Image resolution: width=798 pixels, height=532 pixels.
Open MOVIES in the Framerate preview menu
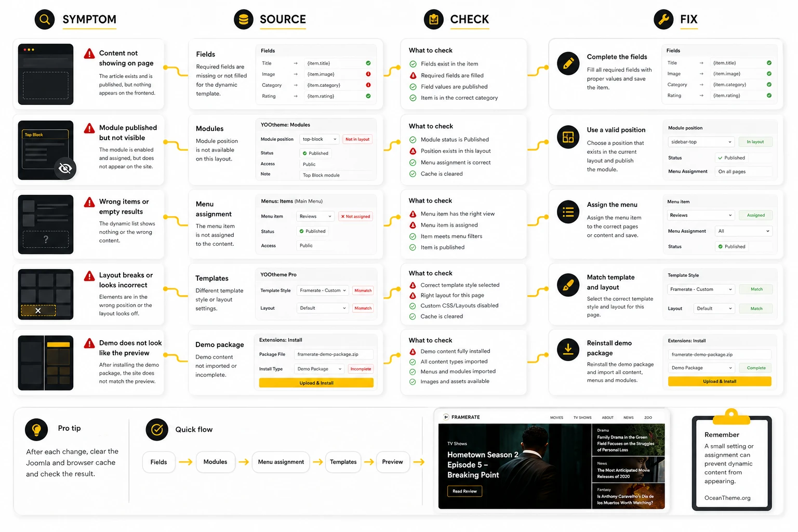pos(556,418)
